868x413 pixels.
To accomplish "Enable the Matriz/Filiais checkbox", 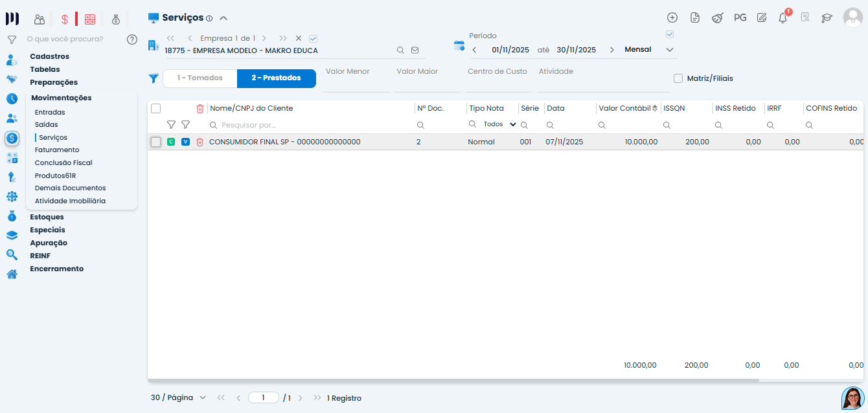I will coord(678,78).
